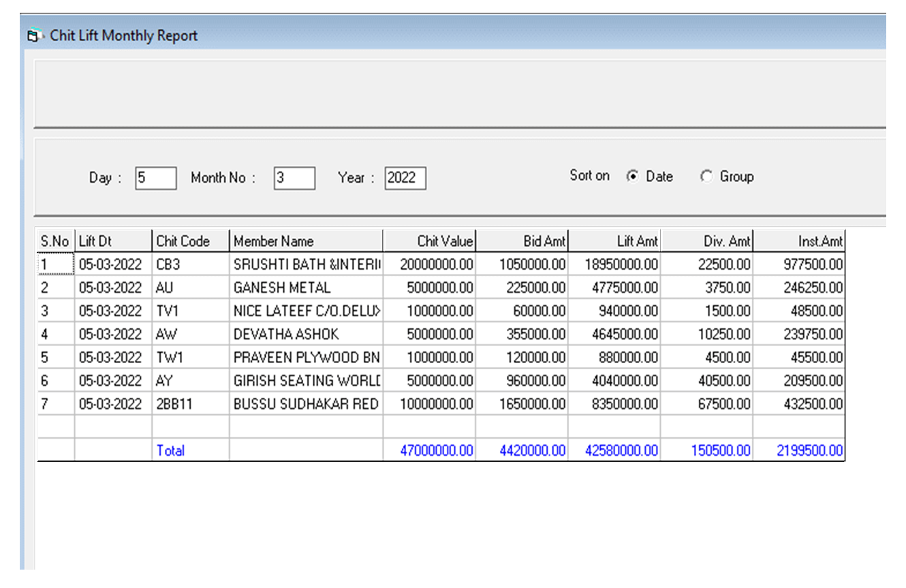Select the NICE LATEEF C/O.DELUX member cell
The height and width of the screenshot is (588, 906).
click(x=307, y=311)
